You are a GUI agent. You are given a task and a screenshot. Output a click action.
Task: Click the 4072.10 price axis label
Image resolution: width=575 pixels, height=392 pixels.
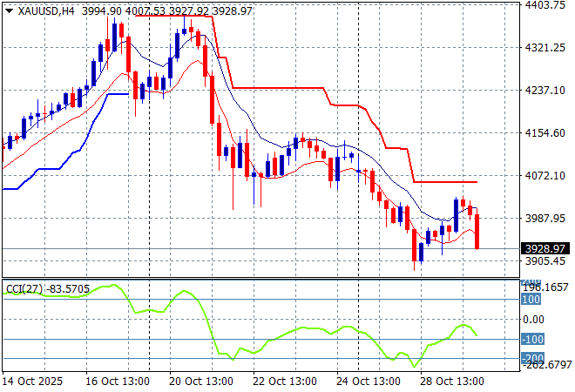click(x=545, y=176)
